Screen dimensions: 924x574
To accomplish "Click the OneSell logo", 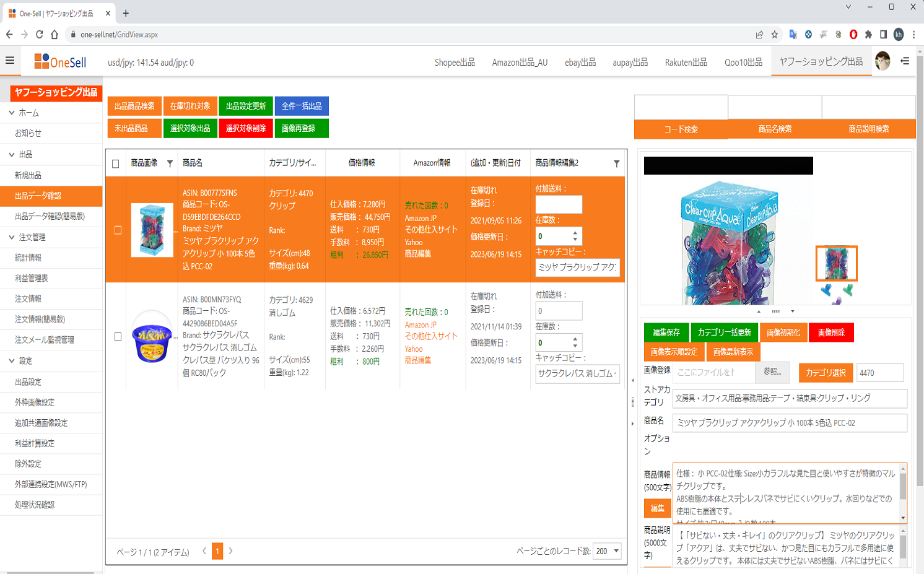I will point(60,62).
